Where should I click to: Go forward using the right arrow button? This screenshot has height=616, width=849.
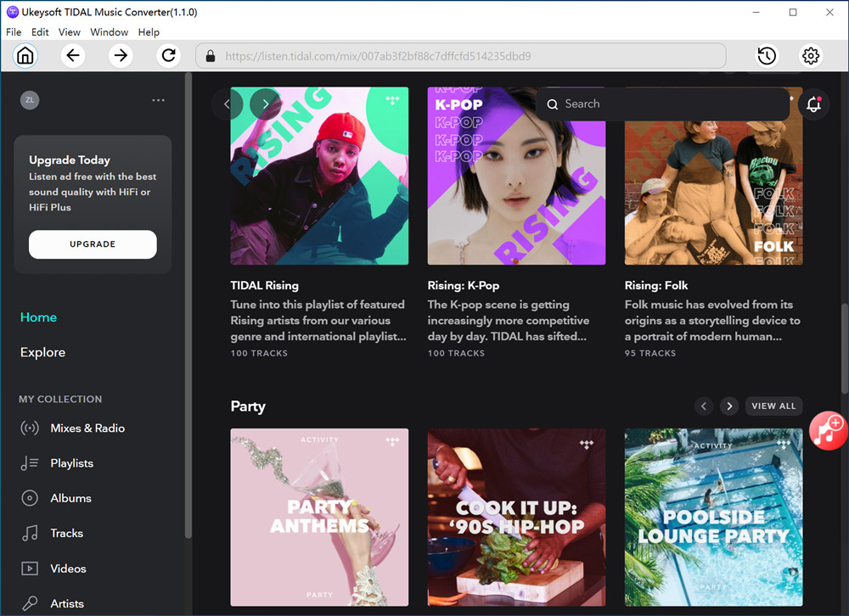[x=121, y=56]
